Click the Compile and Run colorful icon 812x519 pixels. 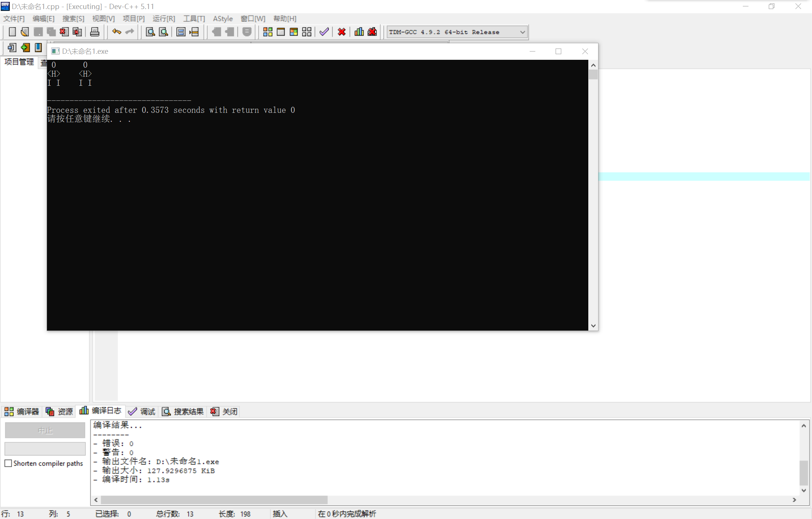click(x=294, y=32)
